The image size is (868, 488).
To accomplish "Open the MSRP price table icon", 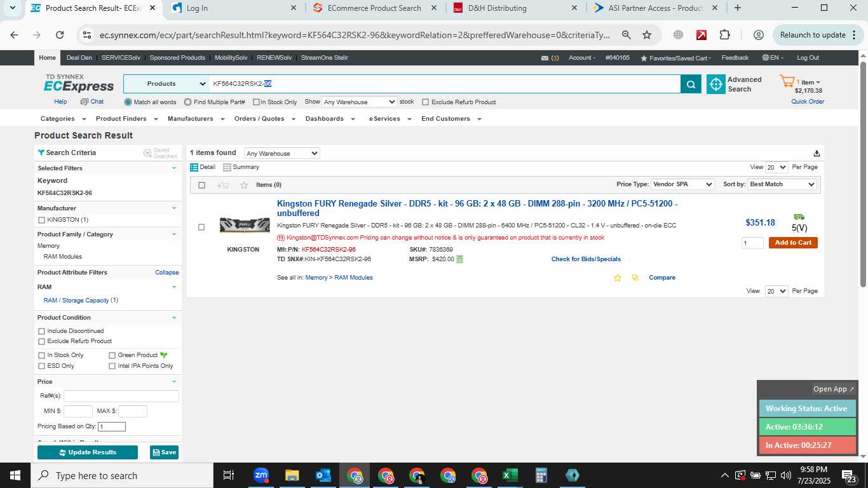I will click(459, 259).
